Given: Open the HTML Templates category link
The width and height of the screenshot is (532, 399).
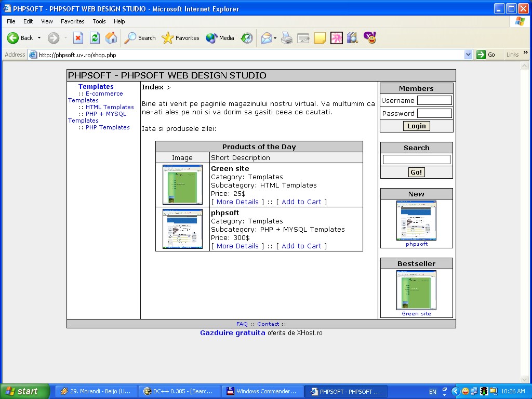Looking at the screenshot, I should point(110,107).
